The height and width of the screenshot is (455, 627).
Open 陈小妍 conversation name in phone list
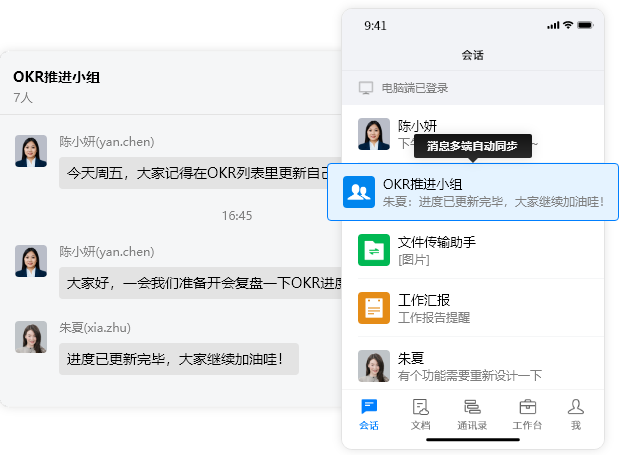(417, 126)
